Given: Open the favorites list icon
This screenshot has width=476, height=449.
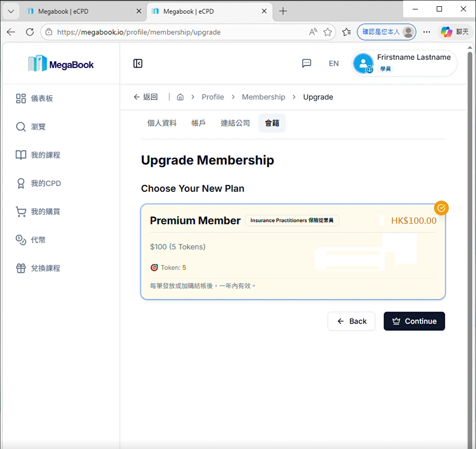Looking at the screenshot, I should [346, 32].
